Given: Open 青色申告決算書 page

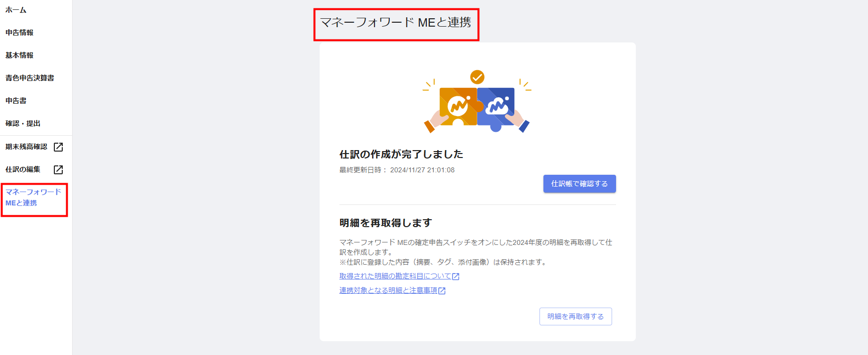Looking at the screenshot, I should 30,78.
